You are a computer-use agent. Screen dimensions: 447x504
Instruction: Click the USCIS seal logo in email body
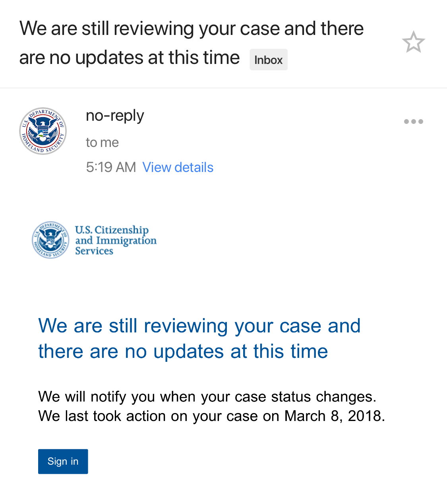(x=50, y=240)
